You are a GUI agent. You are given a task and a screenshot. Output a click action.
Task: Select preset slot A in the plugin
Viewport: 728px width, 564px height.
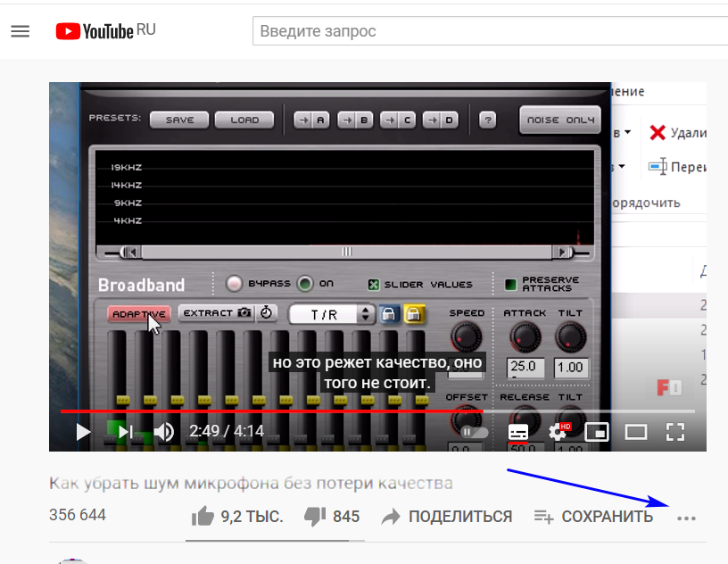pyautogui.click(x=311, y=120)
